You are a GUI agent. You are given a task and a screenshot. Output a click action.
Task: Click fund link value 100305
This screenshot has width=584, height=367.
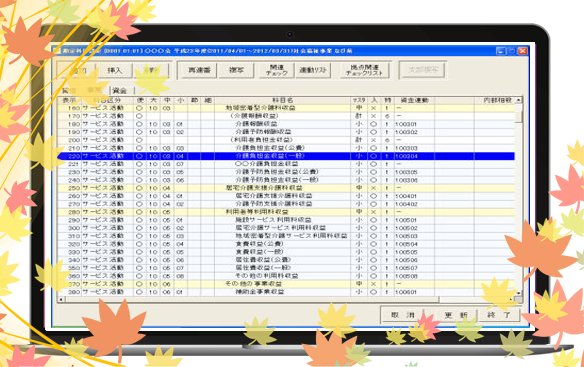tap(406, 172)
